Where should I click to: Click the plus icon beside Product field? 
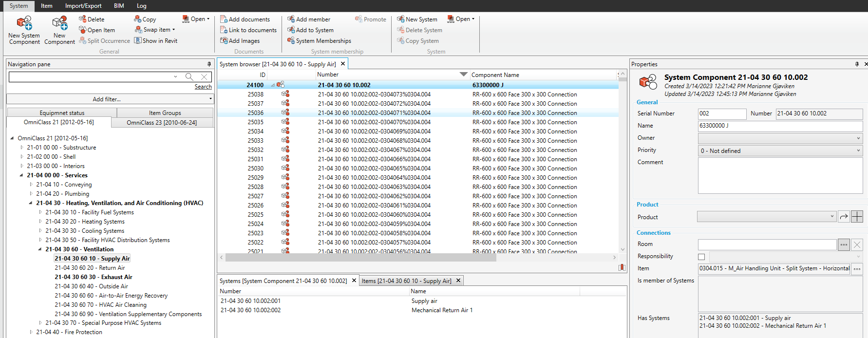[x=857, y=217]
